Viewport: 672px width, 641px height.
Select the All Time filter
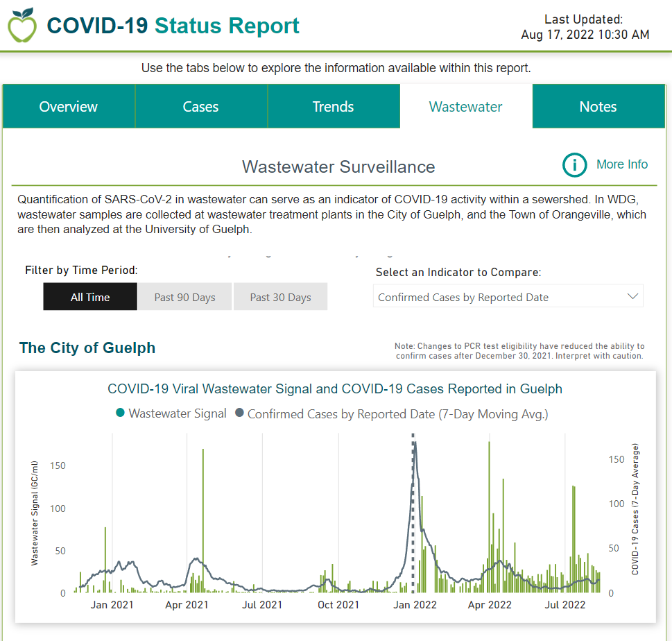[x=90, y=297]
